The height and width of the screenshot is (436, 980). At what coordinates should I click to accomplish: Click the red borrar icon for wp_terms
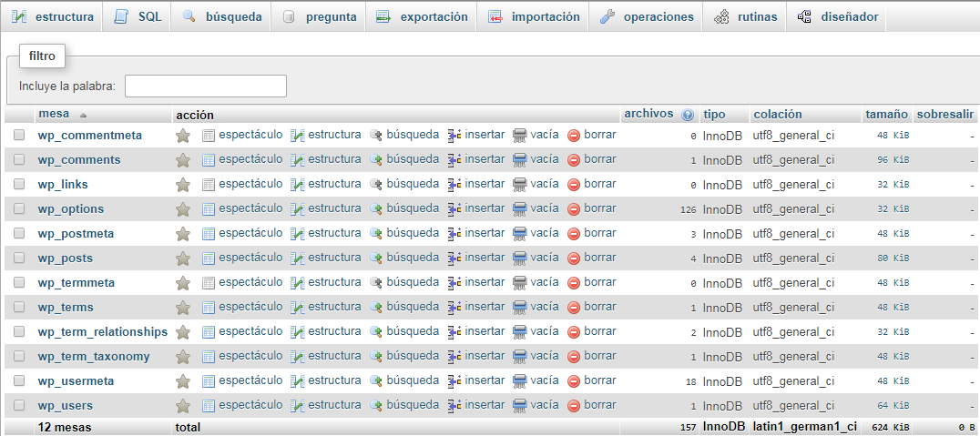tap(574, 308)
